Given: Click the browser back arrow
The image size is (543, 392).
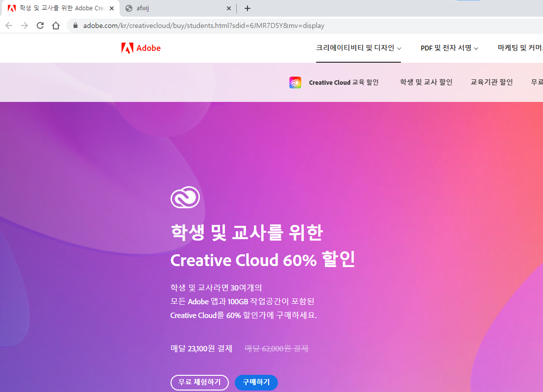Looking at the screenshot, I should tap(9, 25).
